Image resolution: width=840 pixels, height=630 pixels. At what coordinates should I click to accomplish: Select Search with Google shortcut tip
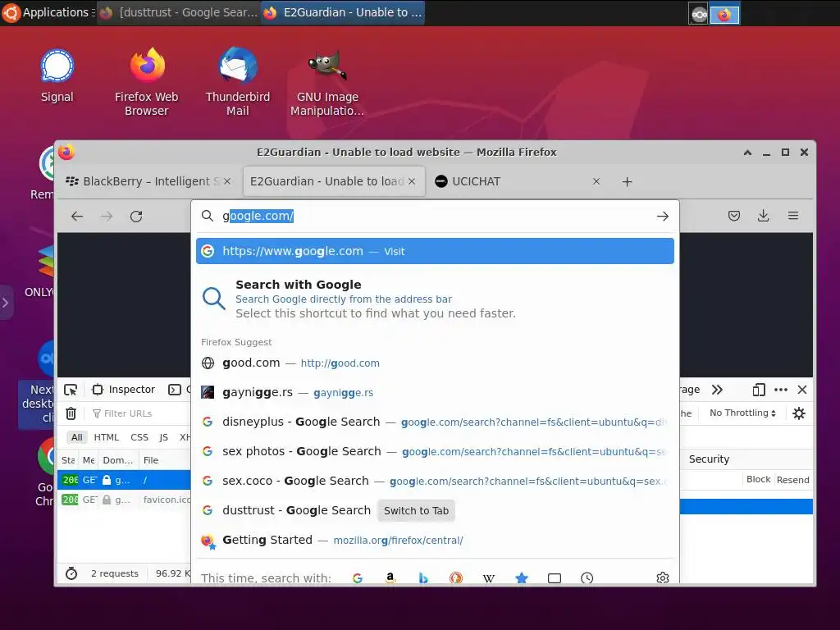435,299
